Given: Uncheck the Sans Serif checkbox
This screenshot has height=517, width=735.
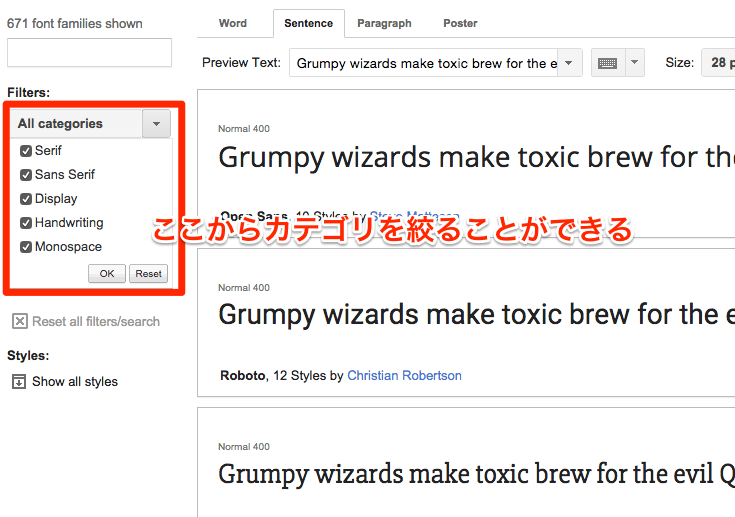Looking at the screenshot, I should 26,175.
